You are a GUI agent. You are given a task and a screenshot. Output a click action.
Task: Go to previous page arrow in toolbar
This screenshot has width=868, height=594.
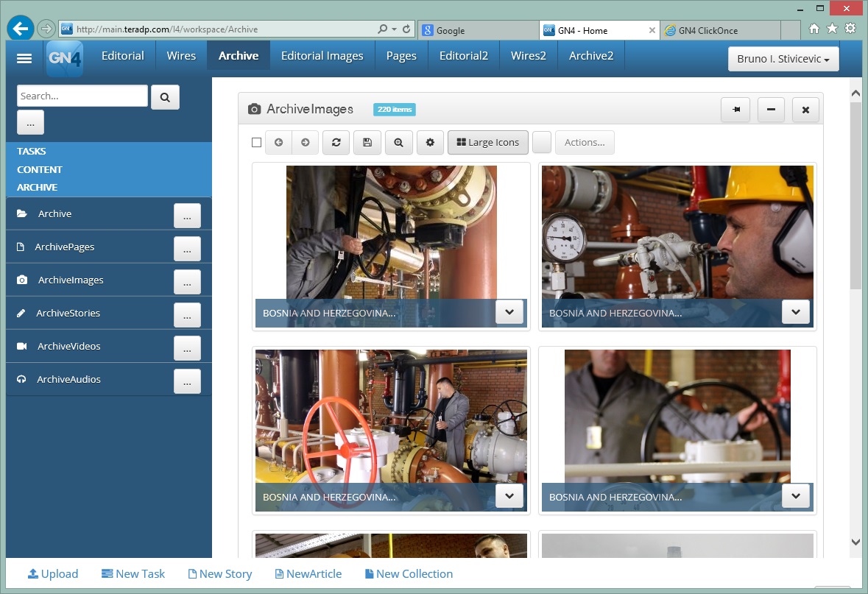pyautogui.click(x=279, y=142)
